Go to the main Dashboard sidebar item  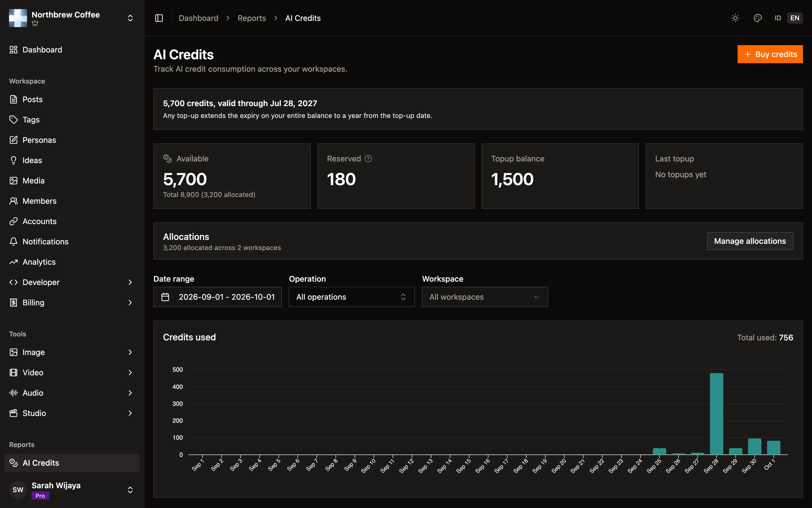tap(72, 50)
